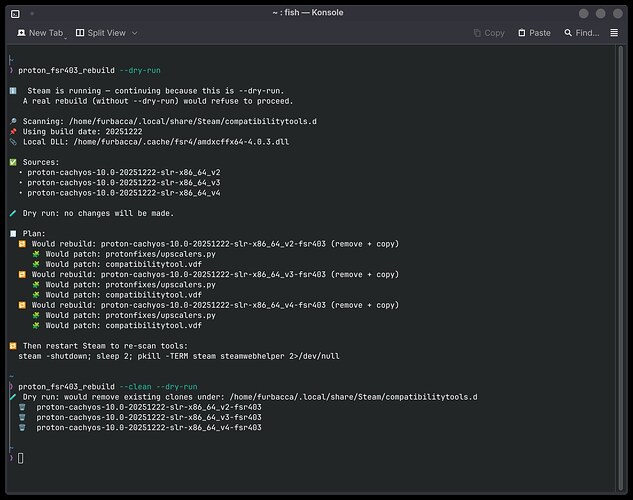Click the '--clean --dry-run' command arguments

159,387
